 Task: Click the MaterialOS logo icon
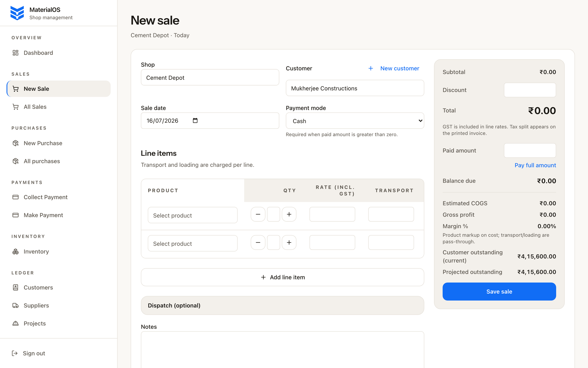tap(17, 13)
